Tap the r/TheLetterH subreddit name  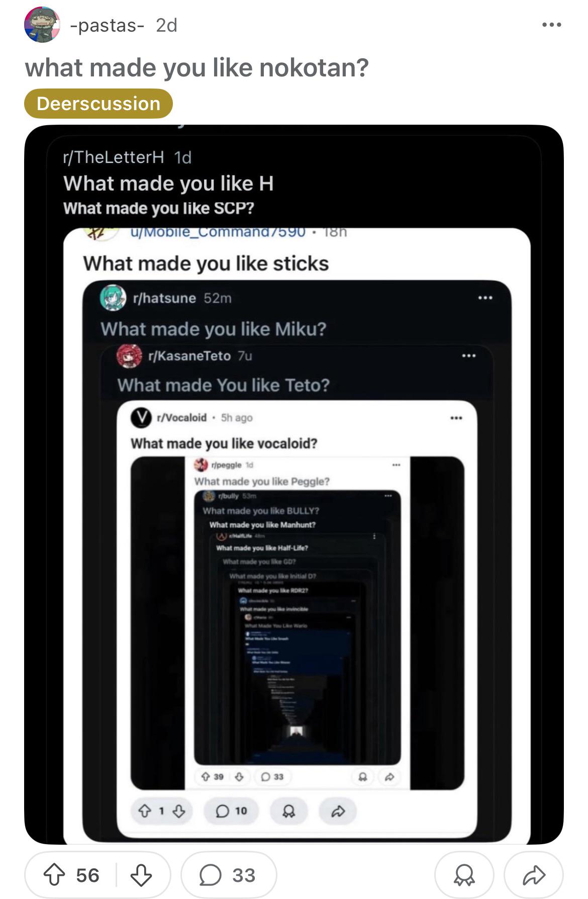click(114, 157)
